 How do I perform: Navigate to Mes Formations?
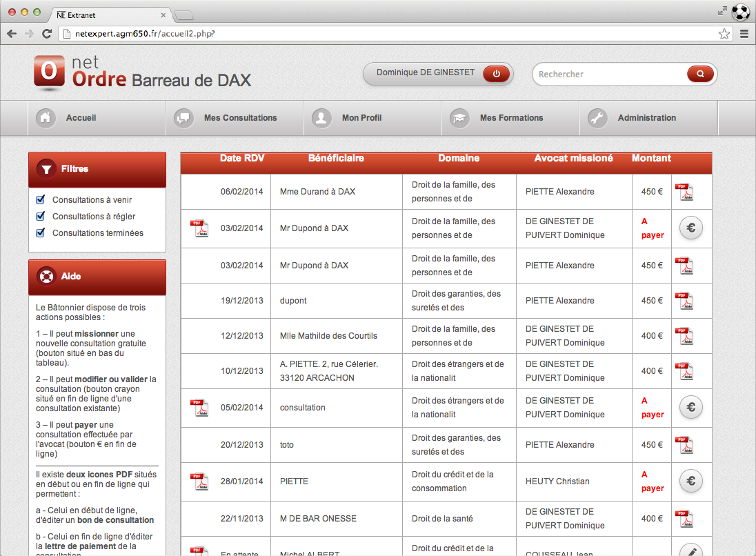(x=510, y=118)
